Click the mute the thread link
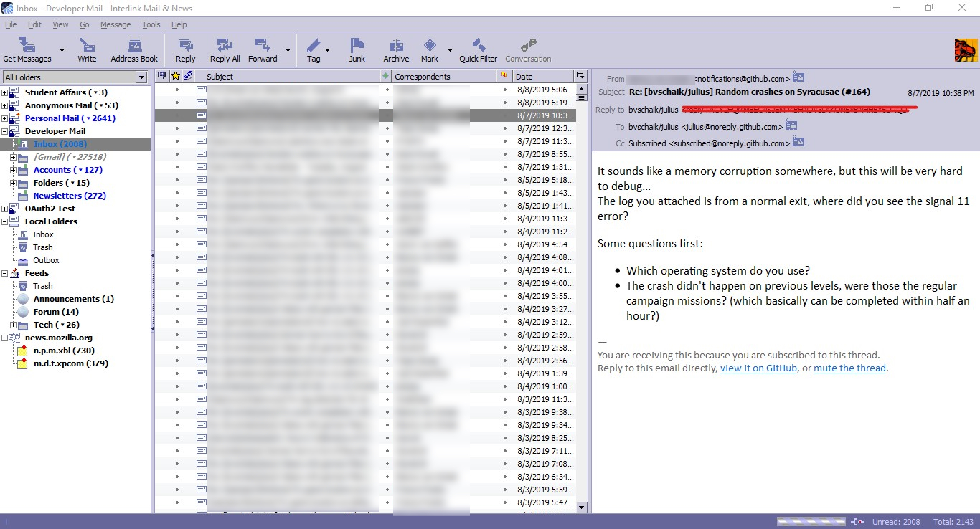This screenshot has height=529, width=980. click(x=850, y=368)
